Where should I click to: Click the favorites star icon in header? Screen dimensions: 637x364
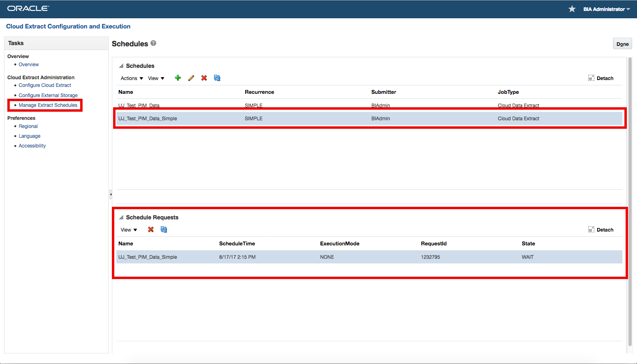pos(572,9)
